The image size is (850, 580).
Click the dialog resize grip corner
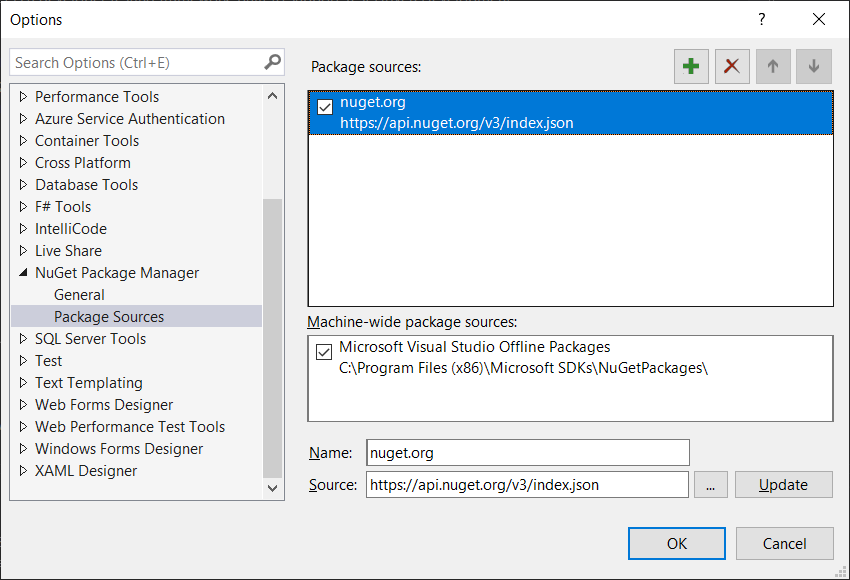[x=841, y=571]
